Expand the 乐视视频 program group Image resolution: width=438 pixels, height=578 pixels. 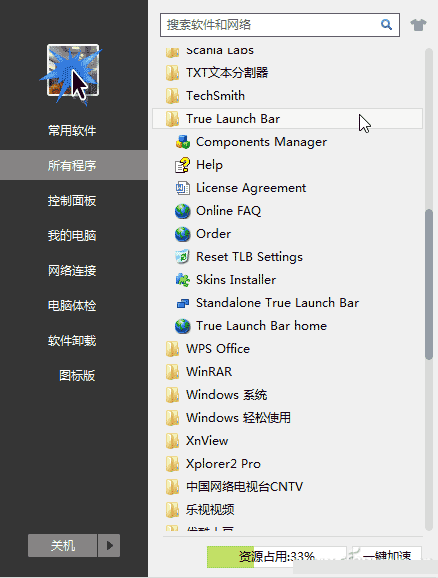pos(287,510)
